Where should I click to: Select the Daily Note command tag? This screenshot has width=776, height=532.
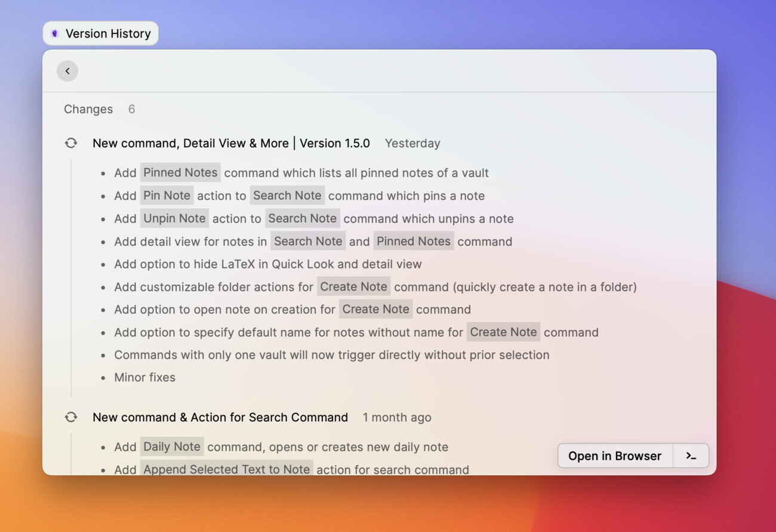172,446
